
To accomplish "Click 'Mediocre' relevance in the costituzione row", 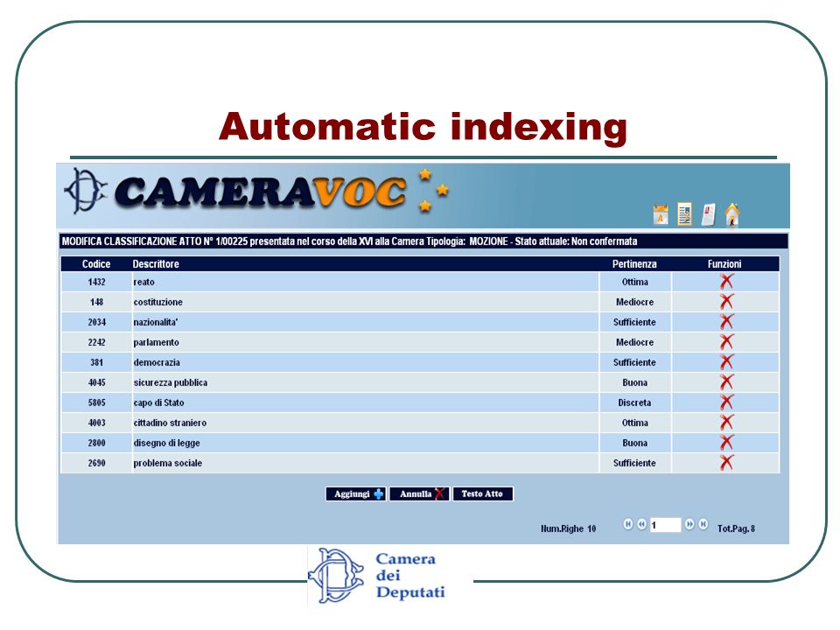I will (x=635, y=302).
